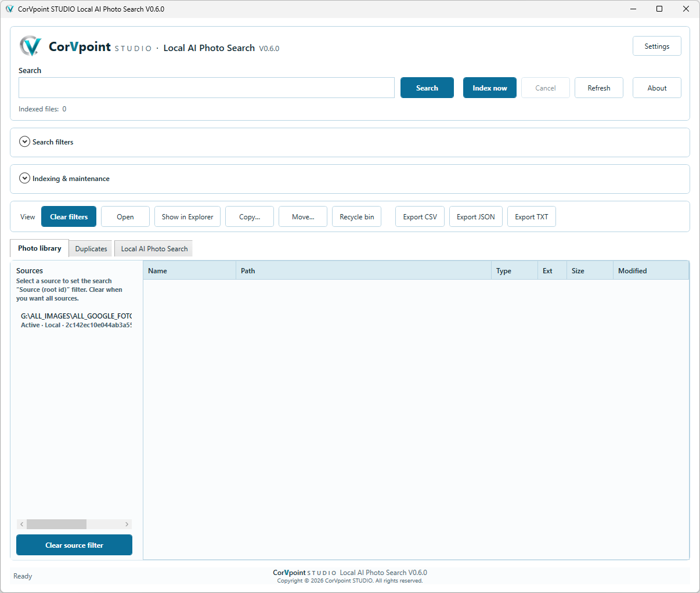Expand Indexing & maintenance section
Viewport: 700px width, 593px height.
[24, 178]
